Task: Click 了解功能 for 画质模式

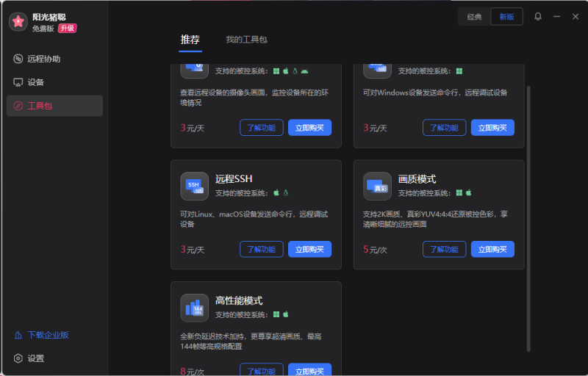Action: [445, 249]
